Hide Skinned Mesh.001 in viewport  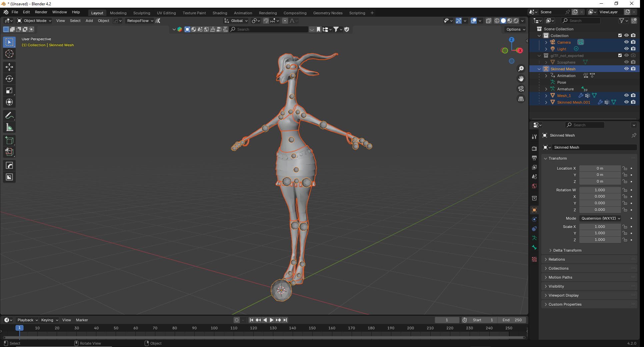pyautogui.click(x=626, y=102)
